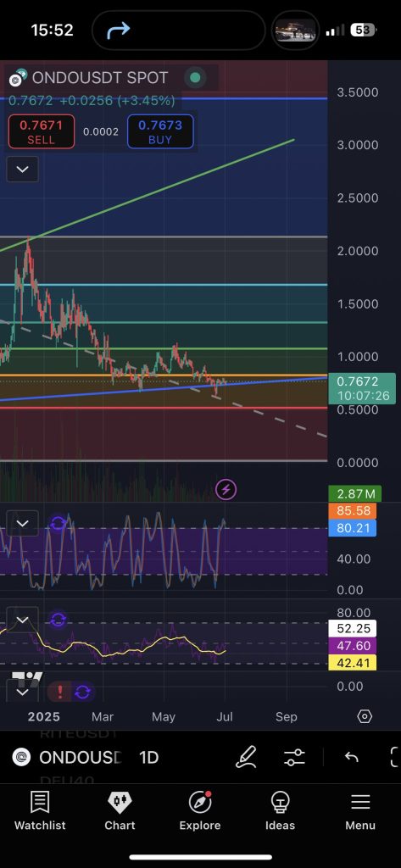This screenshot has width=401, height=868.
Task: Open indicators sliders settings icon
Action: click(295, 757)
